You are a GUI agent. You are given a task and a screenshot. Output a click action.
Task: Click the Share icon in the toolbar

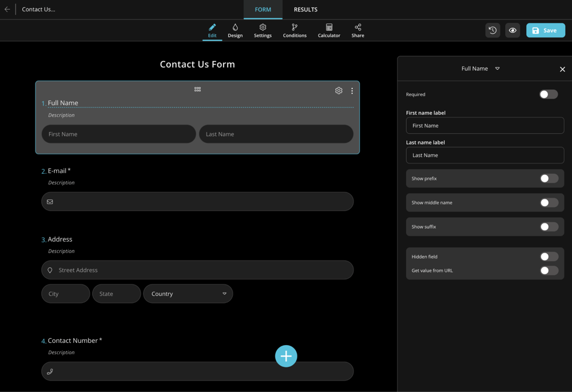pos(357,30)
